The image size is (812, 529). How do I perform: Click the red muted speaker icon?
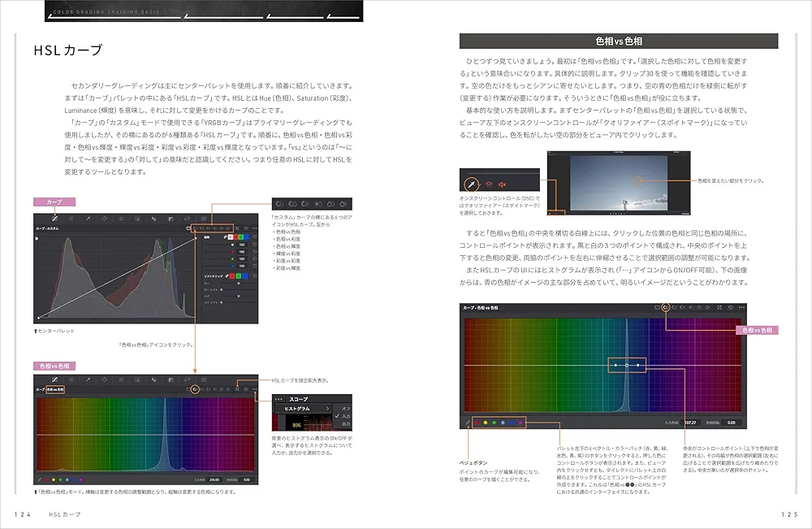tap(503, 185)
